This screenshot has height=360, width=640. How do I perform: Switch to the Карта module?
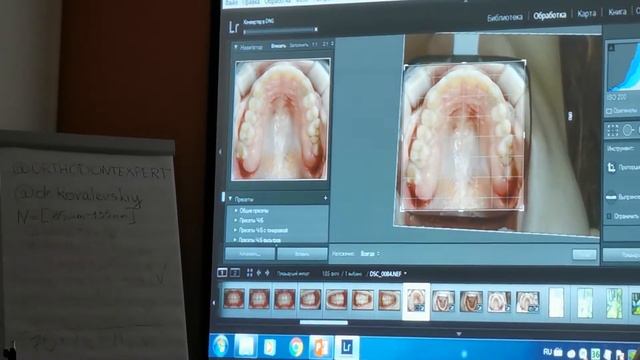(587, 13)
